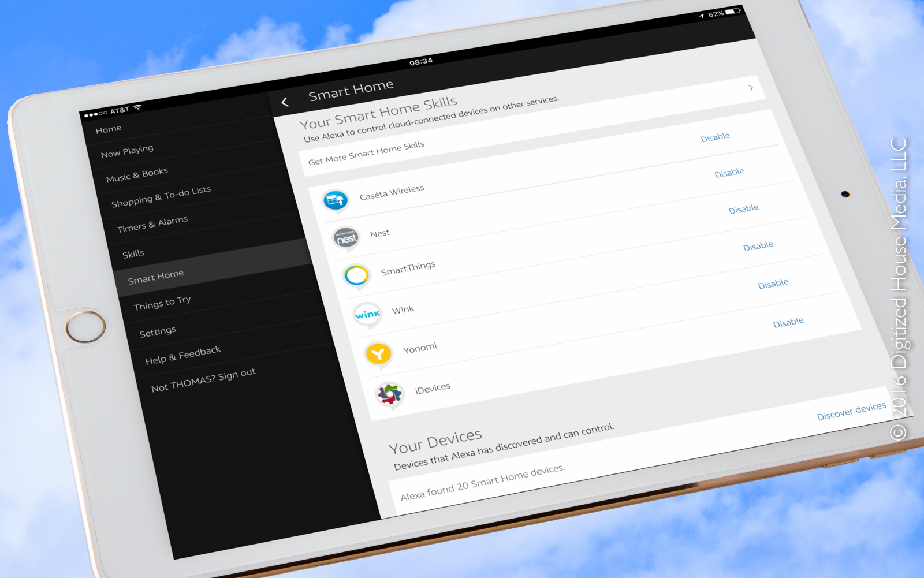Select the Yonomi skill name
Screen dimensions: 924x578
pyautogui.click(x=420, y=348)
